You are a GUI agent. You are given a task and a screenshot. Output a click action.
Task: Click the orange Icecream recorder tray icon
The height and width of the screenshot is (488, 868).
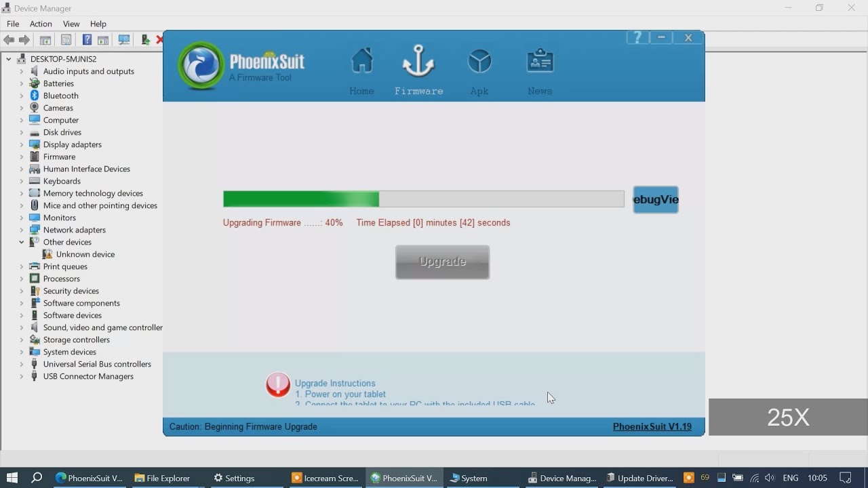[689, 478]
